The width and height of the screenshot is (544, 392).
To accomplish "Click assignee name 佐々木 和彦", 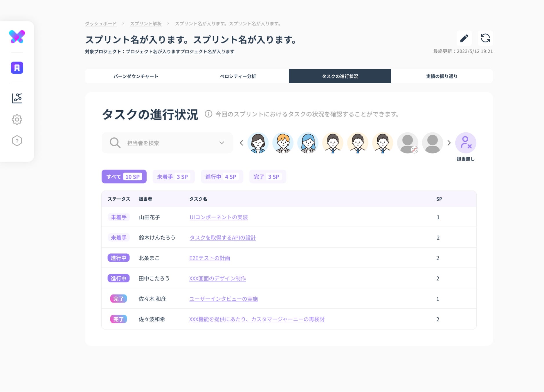I will pyautogui.click(x=152, y=299).
